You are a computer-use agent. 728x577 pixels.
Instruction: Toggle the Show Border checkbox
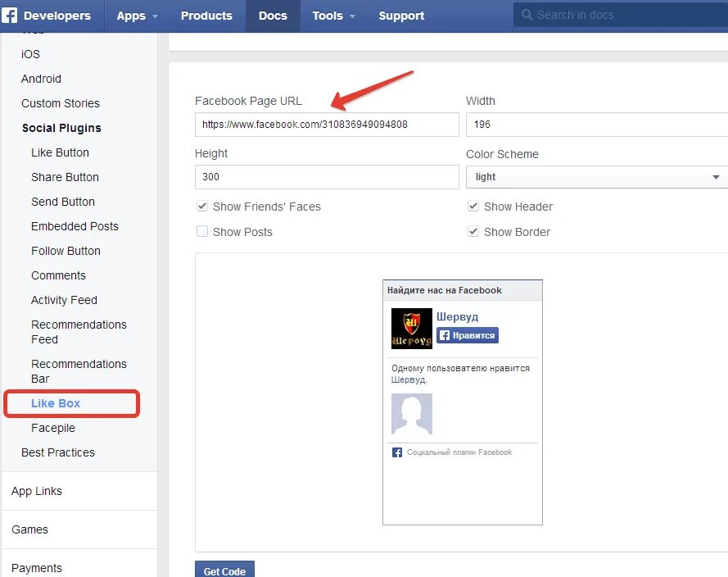pyautogui.click(x=473, y=231)
